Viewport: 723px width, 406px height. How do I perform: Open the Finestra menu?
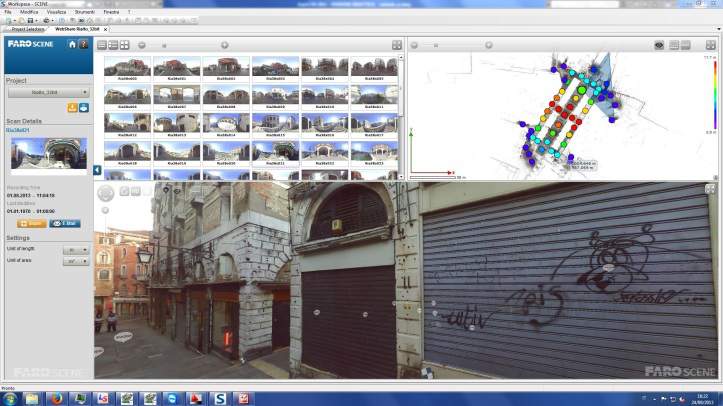(111, 12)
